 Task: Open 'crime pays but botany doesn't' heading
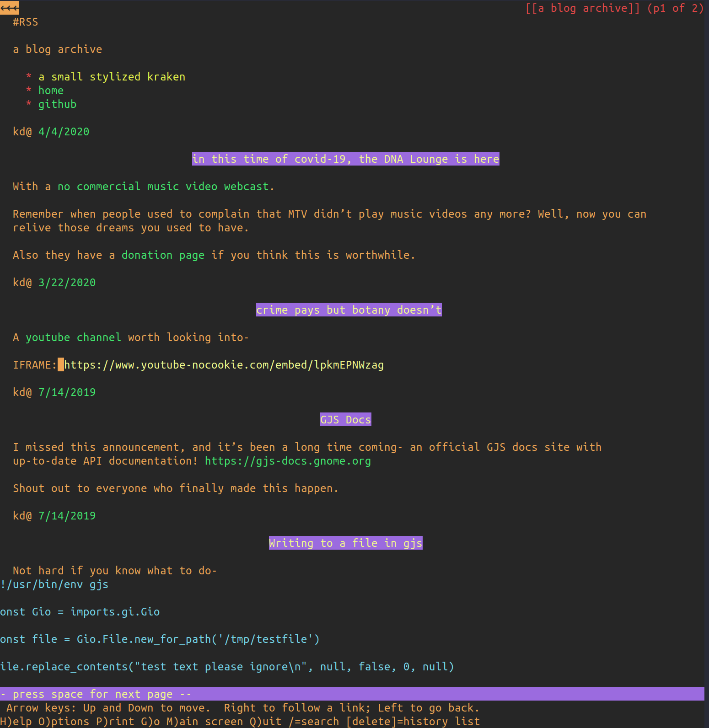click(349, 310)
